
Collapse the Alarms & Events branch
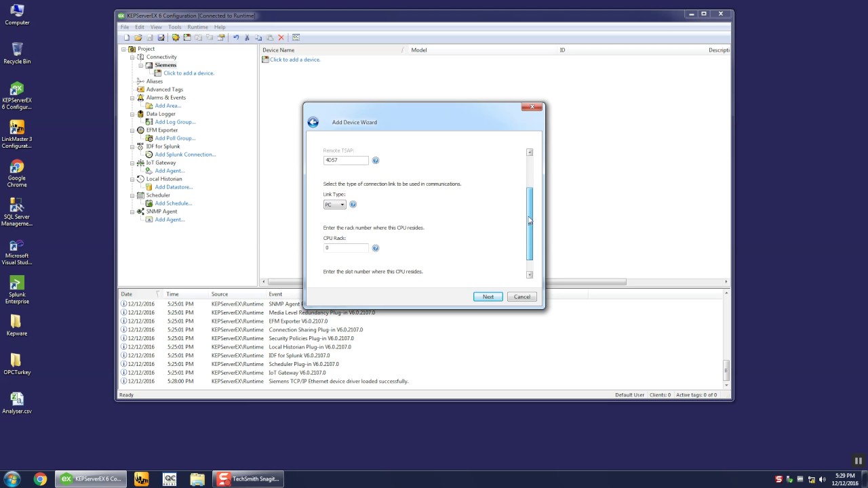(133, 98)
